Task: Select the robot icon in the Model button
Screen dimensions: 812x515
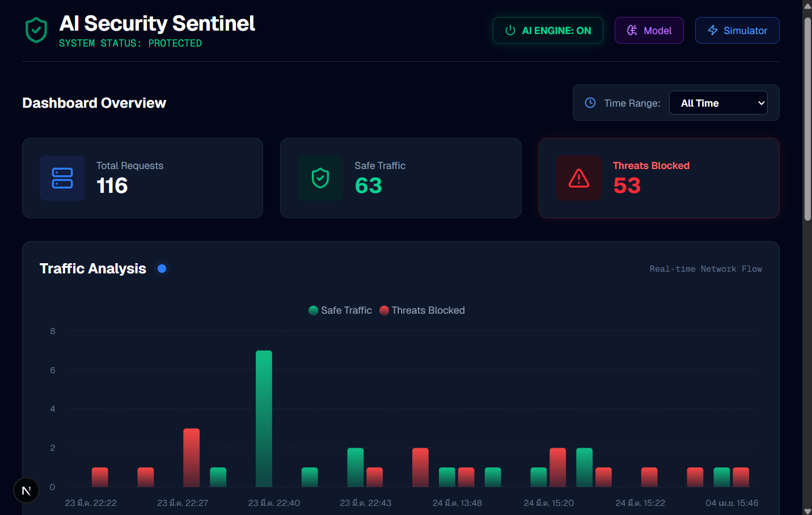Action: pos(632,31)
